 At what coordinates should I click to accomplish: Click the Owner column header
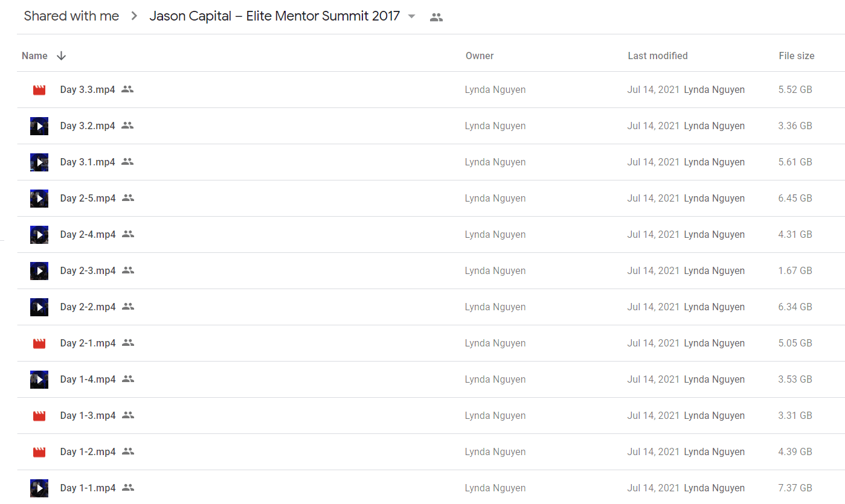tap(480, 56)
